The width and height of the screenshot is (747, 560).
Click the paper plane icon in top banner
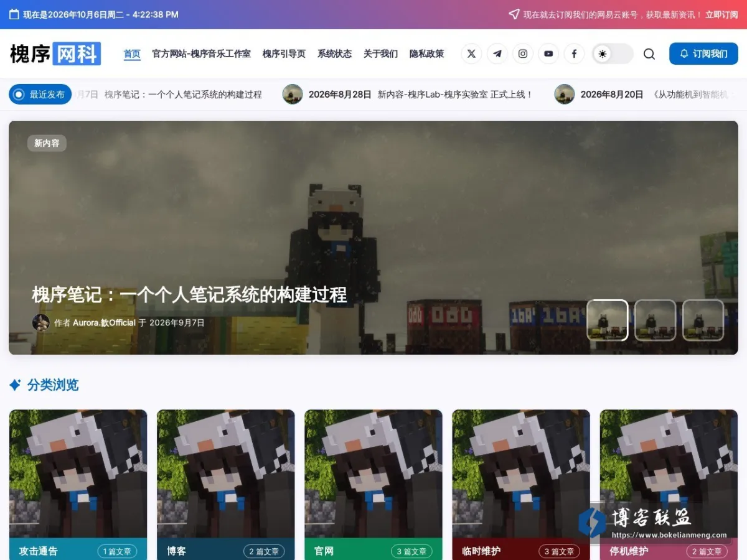514,14
